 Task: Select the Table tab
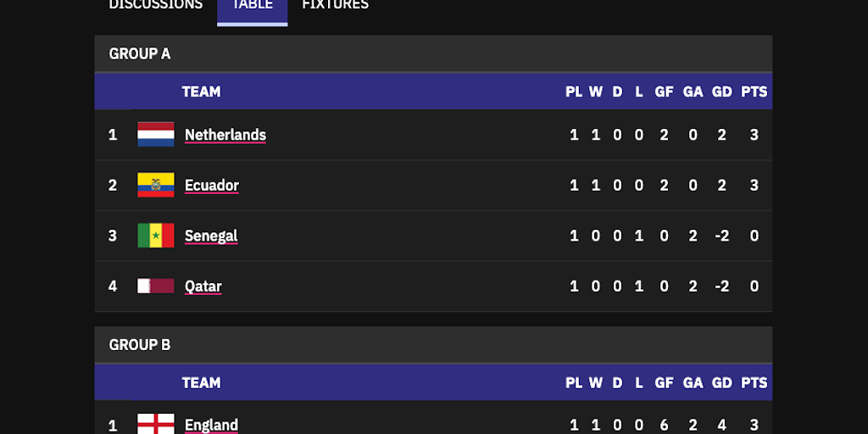[x=253, y=5]
